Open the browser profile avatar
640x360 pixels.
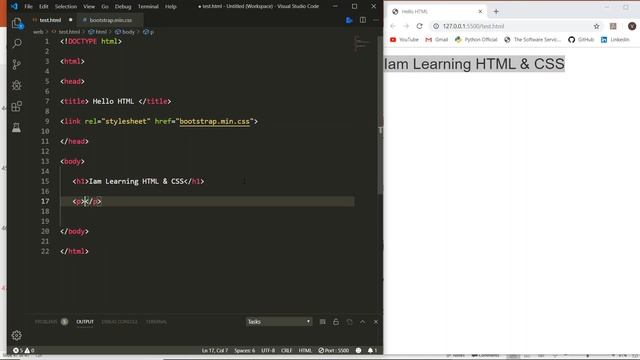[x=632, y=26]
